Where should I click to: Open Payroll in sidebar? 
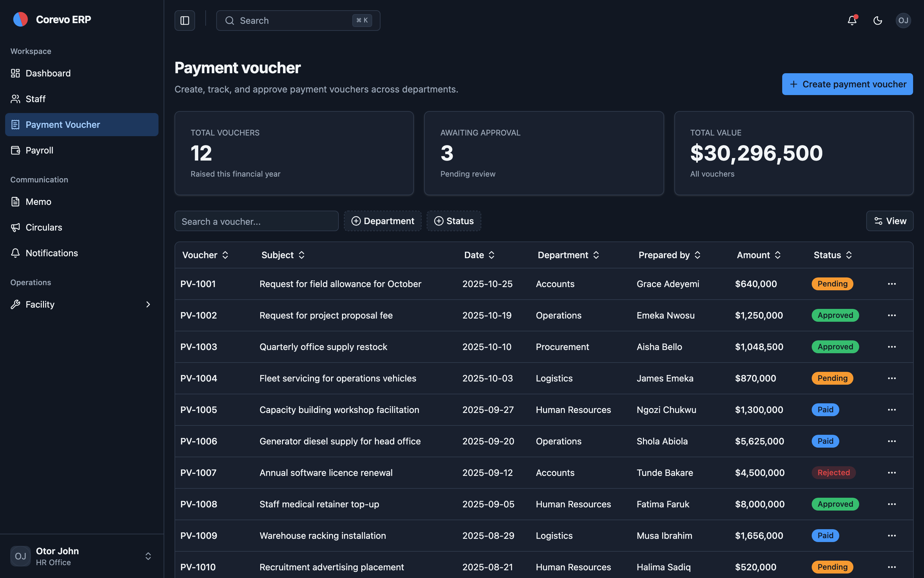[x=82, y=150]
